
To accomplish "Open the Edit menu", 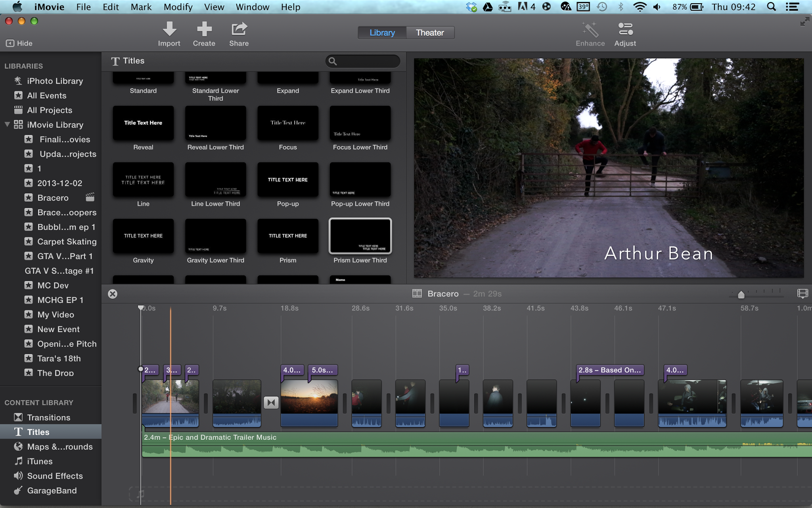I will (111, 7).
